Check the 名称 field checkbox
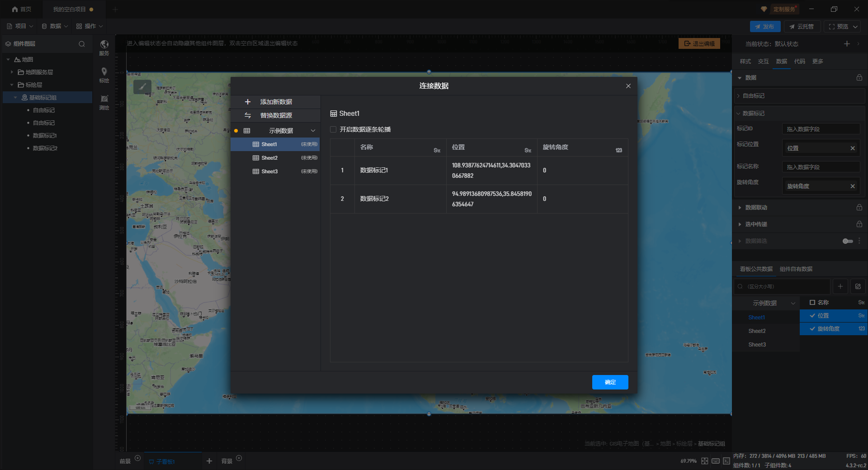 (812, 302)
